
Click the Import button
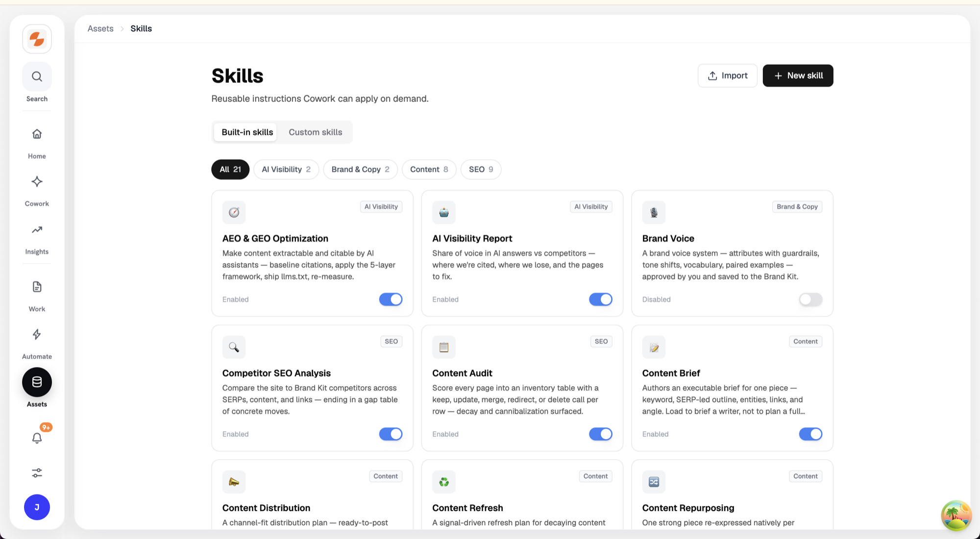point(727,75)
